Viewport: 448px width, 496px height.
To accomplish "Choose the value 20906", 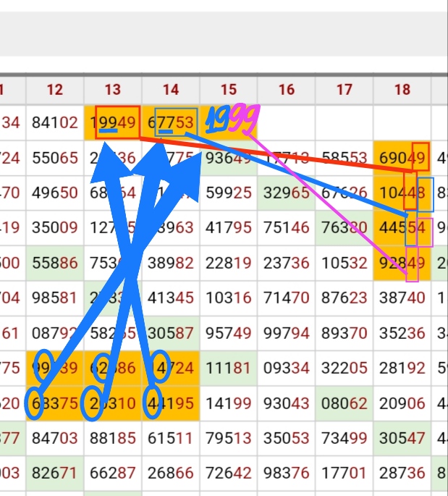I will (402, 403).
